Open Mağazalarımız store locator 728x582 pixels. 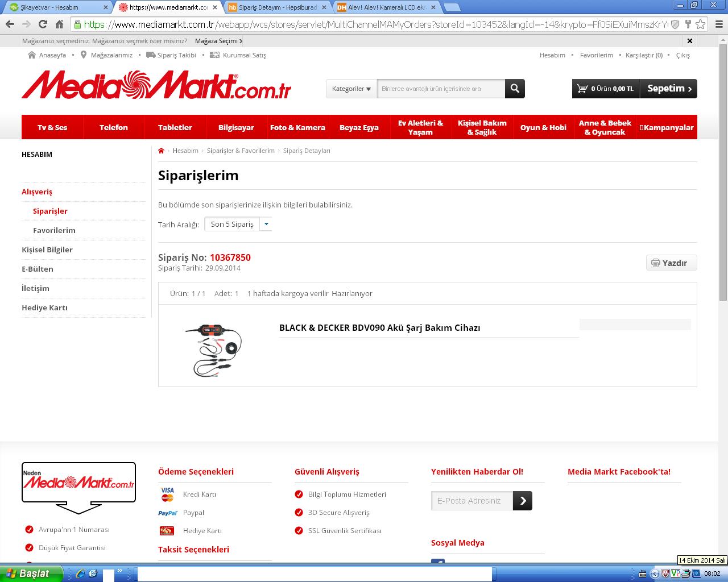click(106, 55)
